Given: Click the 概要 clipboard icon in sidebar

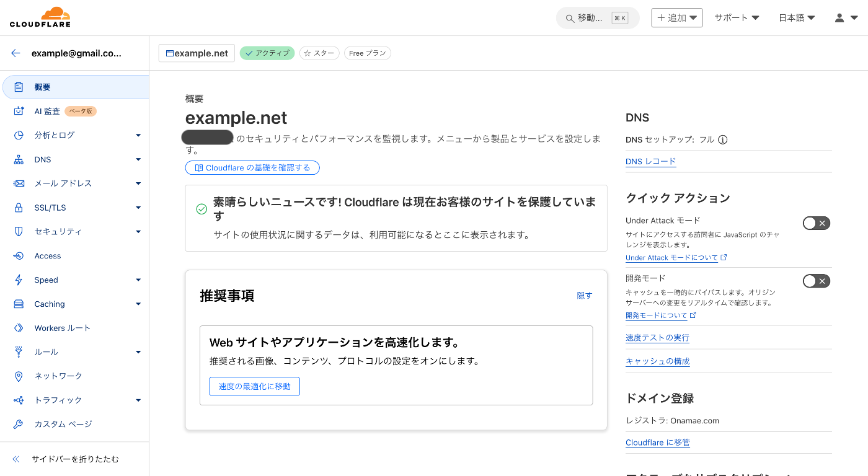Looking at the screenshot, I should click(x=19, y=87).
